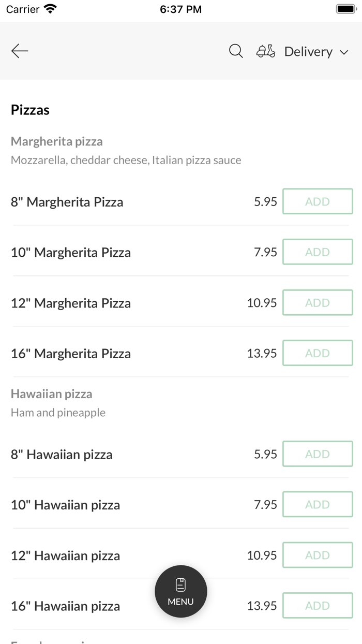Add 8" Hawaiian pizza to order

pos(318,454)
